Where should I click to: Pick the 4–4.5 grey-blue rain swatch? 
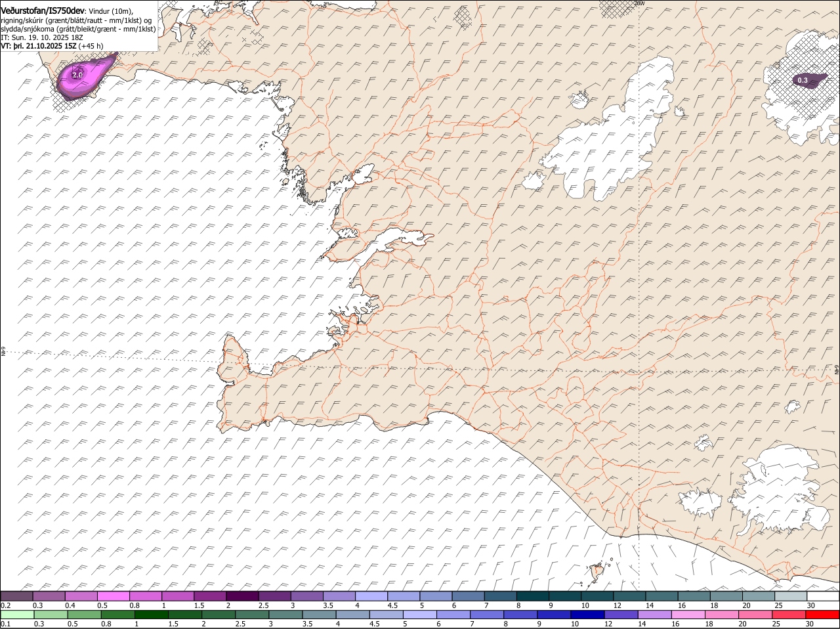click(x=353, y=615)
